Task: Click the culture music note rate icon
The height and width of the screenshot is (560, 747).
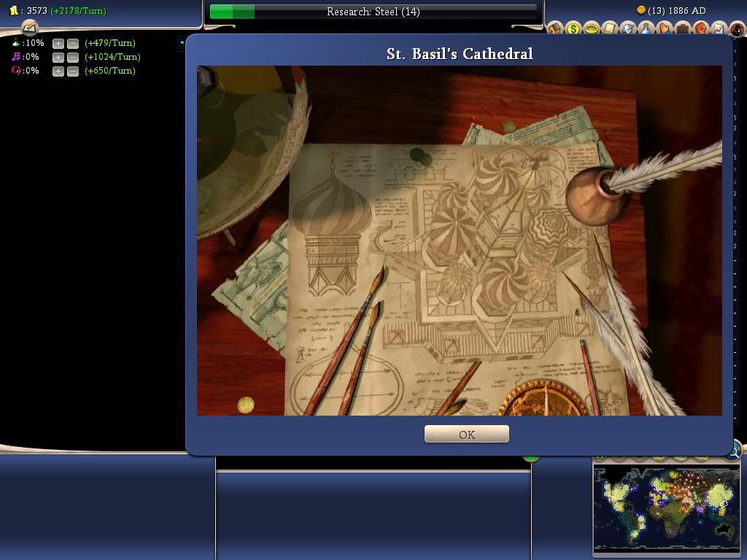Action: pos(16,57)
